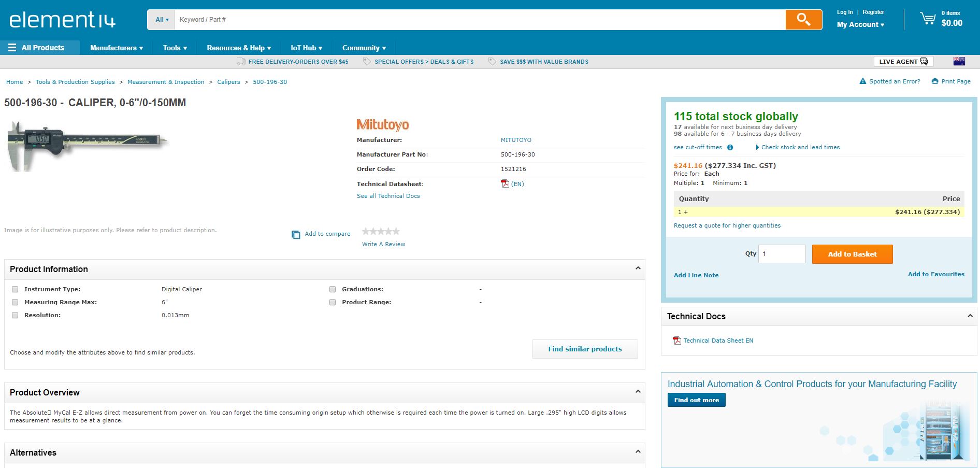Click the Qty quantity input field

pyautogui.click(x=782, y=254)
